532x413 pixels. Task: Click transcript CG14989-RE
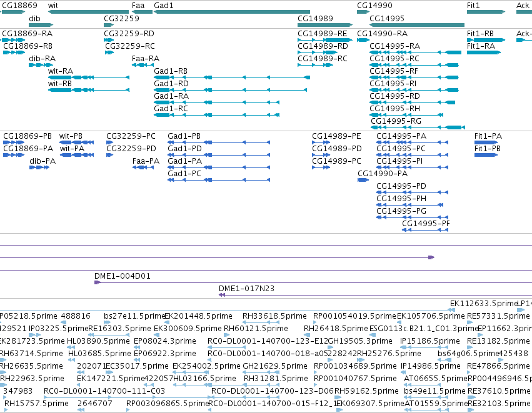click(x=325, y=40)
